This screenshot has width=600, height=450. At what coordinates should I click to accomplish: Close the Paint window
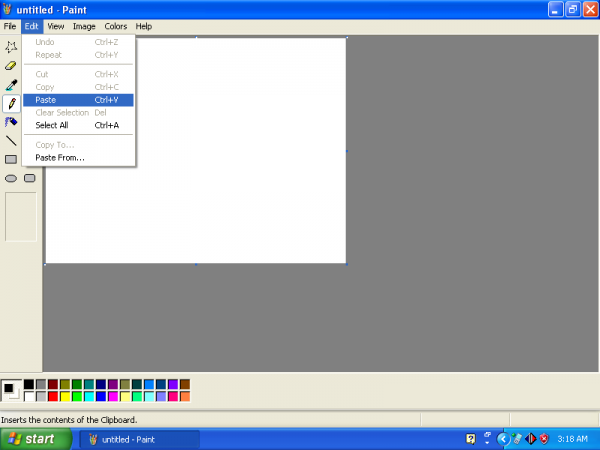point(590,10)
